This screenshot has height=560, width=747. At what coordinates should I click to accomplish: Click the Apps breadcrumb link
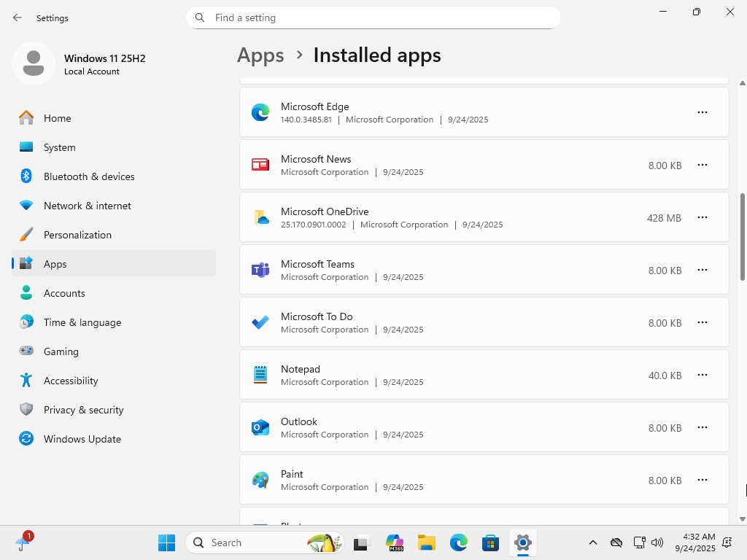(260, 55)
